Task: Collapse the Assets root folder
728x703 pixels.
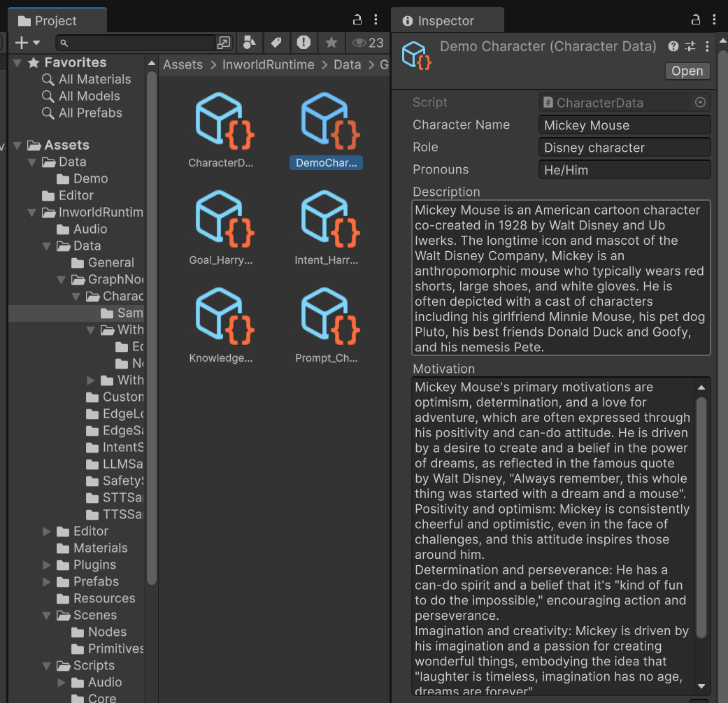Action: [16, 145]
